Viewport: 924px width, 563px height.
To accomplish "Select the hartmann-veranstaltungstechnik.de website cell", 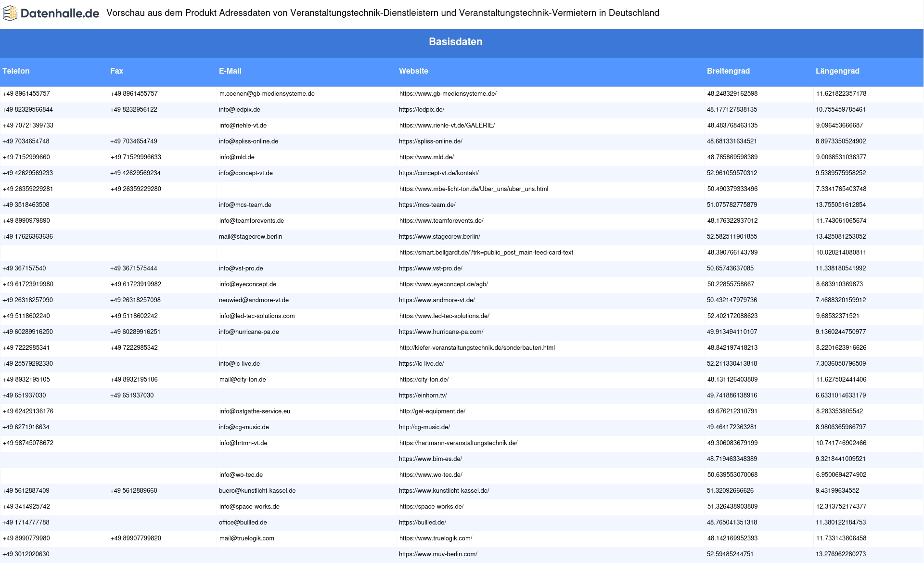I will point(458,443).
